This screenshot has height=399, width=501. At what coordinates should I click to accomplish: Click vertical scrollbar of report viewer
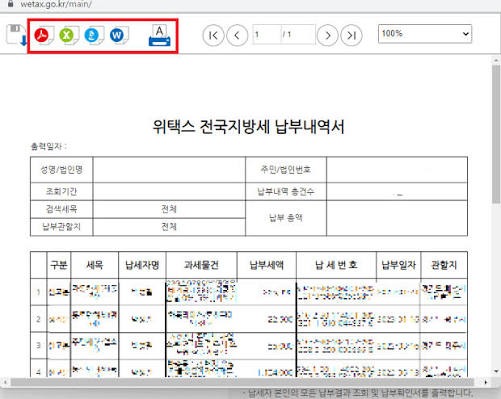[x=496, y=133]
